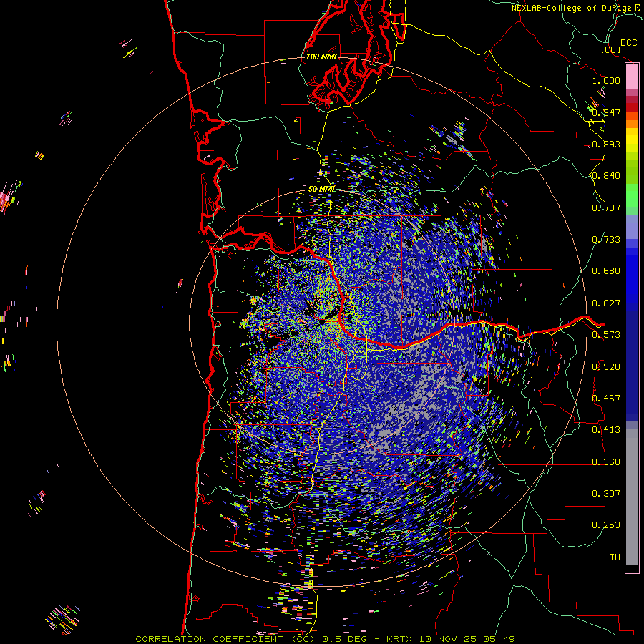The image size is (644, 644).
Task: Click the 0.787 legend value
Action: click(x=606, y=208)
